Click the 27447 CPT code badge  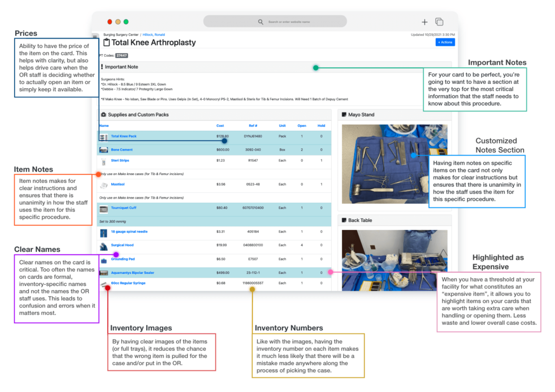tap(121, 55)
